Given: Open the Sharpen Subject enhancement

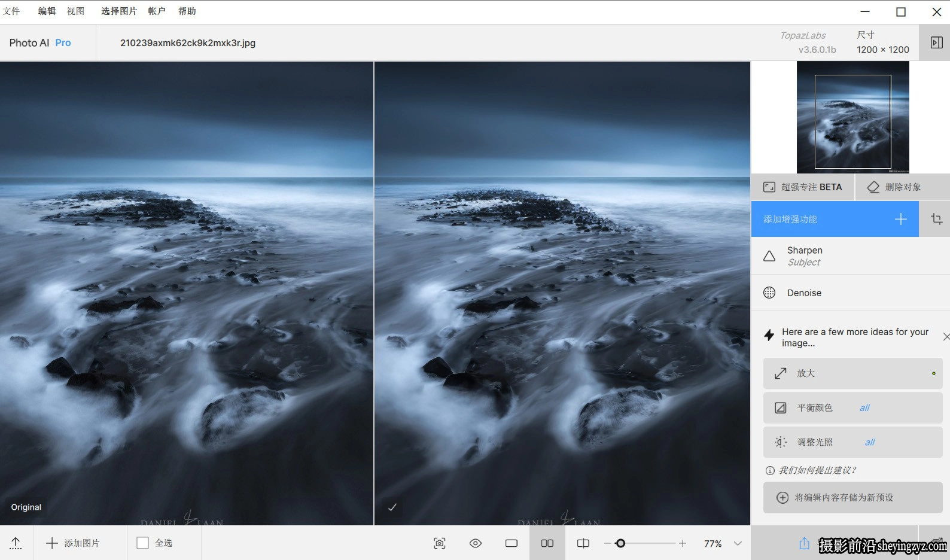Looking at the screenshot, I should click(x=851, y=256).
